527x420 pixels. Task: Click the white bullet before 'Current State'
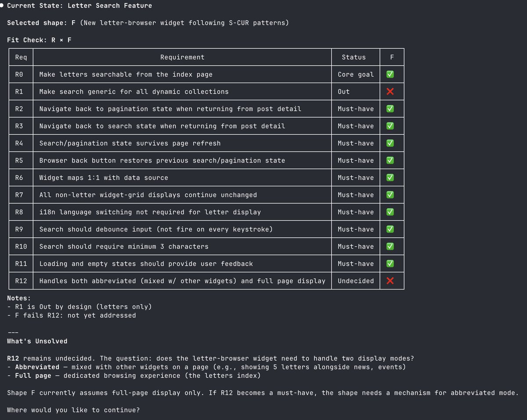point(2,6)
